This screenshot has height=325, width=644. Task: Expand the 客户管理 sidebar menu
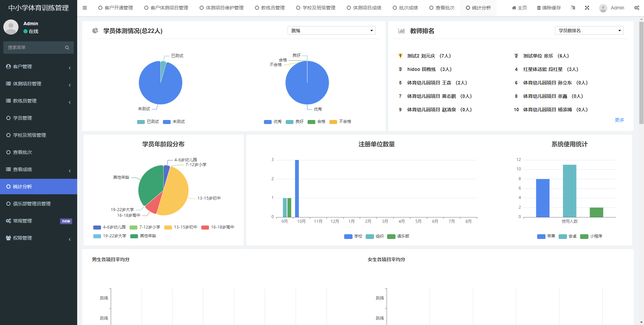(39, 67)
